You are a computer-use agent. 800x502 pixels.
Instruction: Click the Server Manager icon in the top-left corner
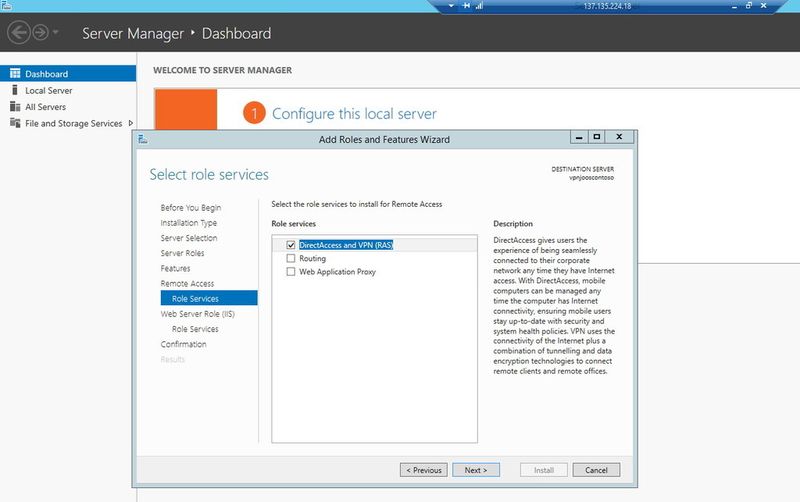(x=6, y=6)
